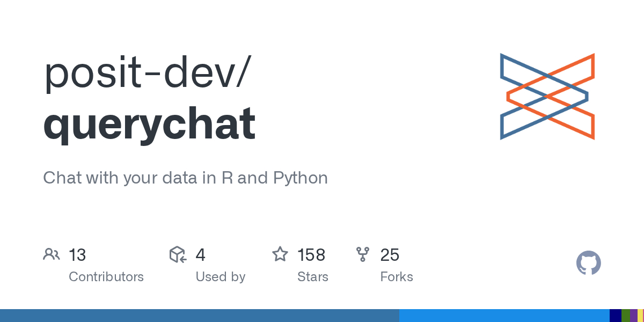Click the '13' contributors count
This screenshot has width=644, height=322.
coord(77,255)
